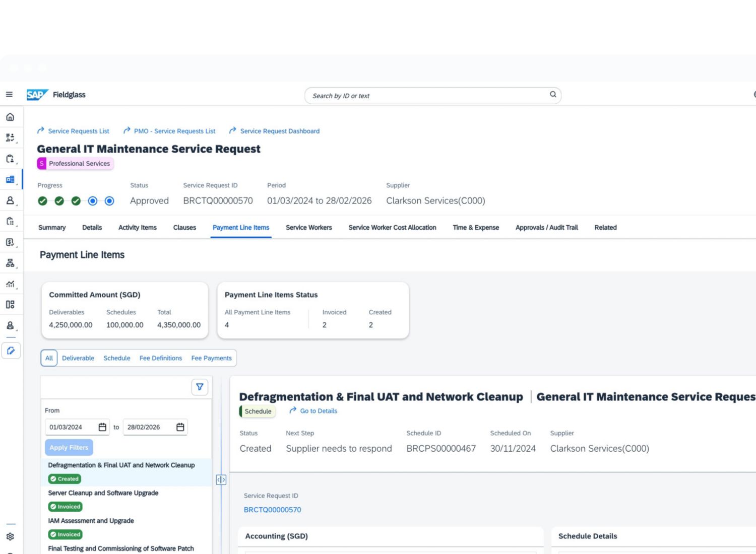Click Service Request ID BRCTQ00000570 link
The width and height of the screenshot is (756, 554).
[272, 510]
